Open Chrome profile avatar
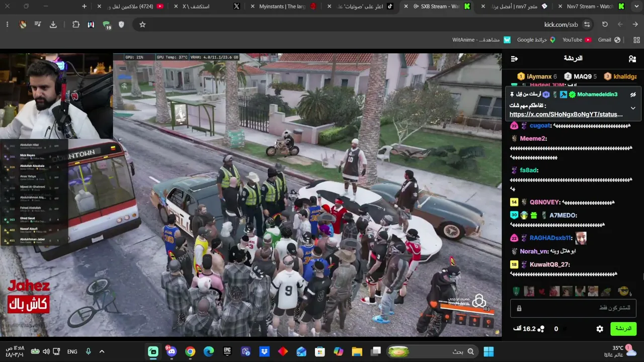 (23, 24)
